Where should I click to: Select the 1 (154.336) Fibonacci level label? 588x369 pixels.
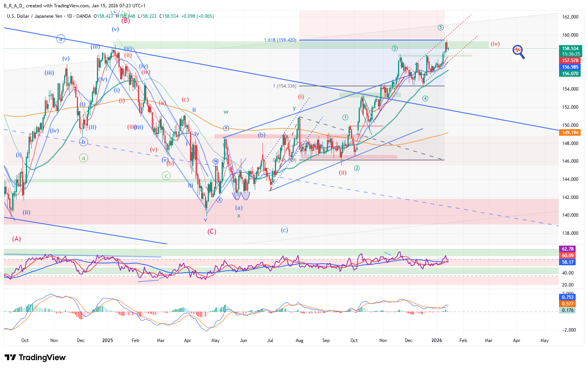[x=285, y=86]
